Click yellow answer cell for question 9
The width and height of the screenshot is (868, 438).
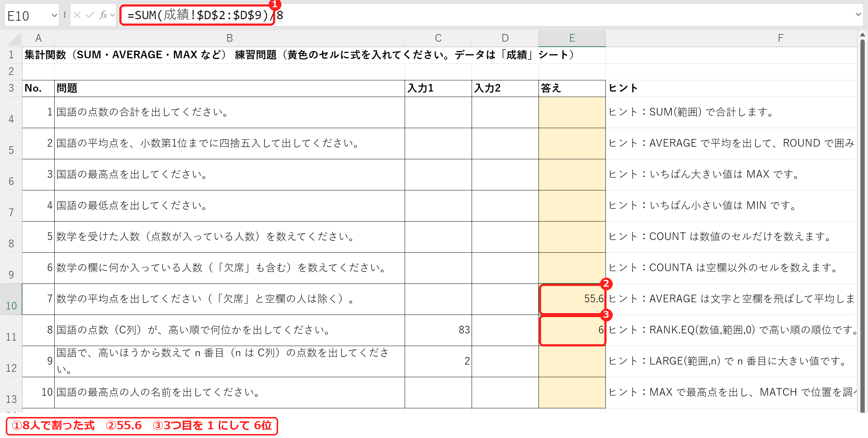pyautogui.click(x=572, y=361)
